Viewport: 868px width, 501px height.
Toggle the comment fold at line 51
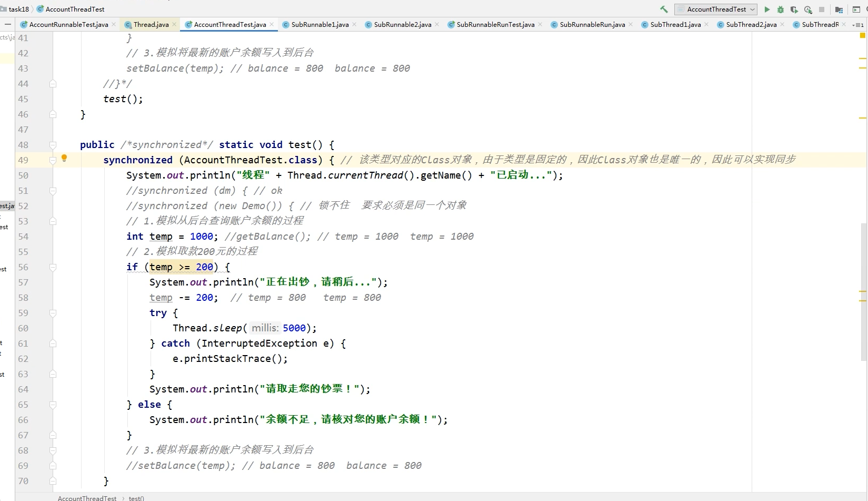pyautogui.click(x=53, y=191)
